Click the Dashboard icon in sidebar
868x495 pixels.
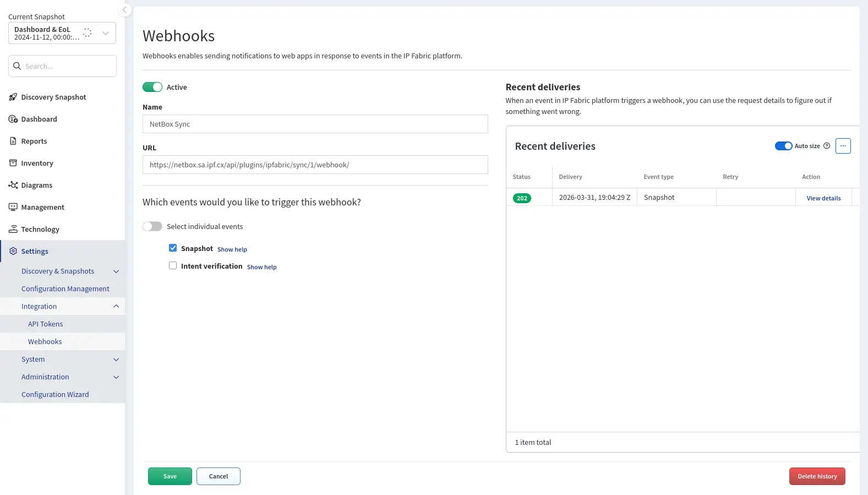tap(13, 119)
